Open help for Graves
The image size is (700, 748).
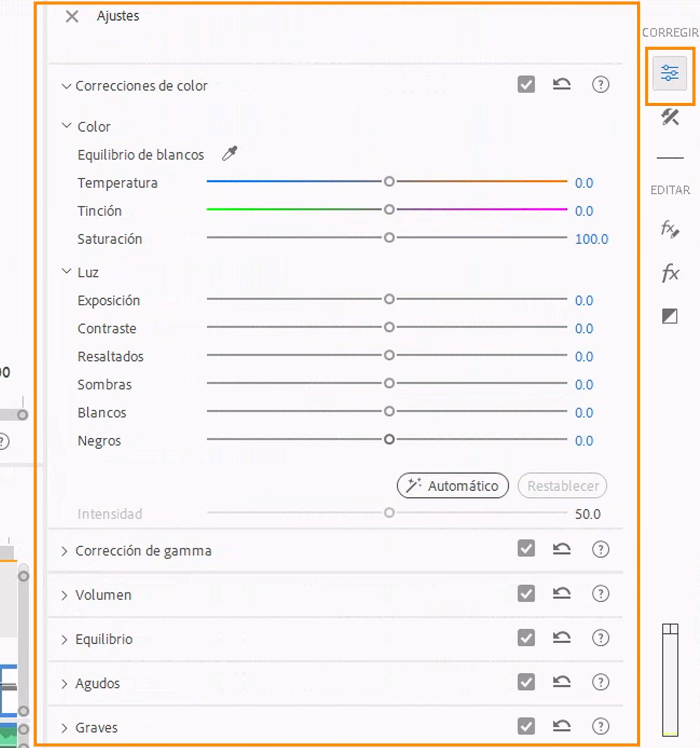point(601,726)
